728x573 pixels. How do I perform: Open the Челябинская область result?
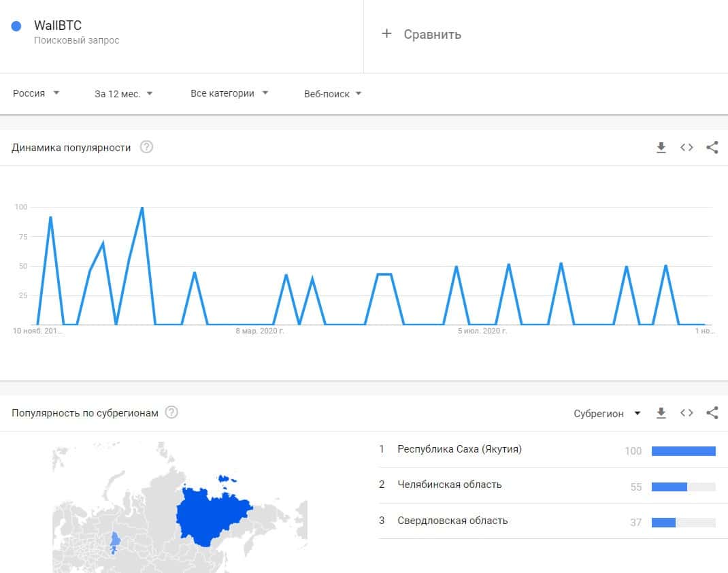(x=449, y=485)
